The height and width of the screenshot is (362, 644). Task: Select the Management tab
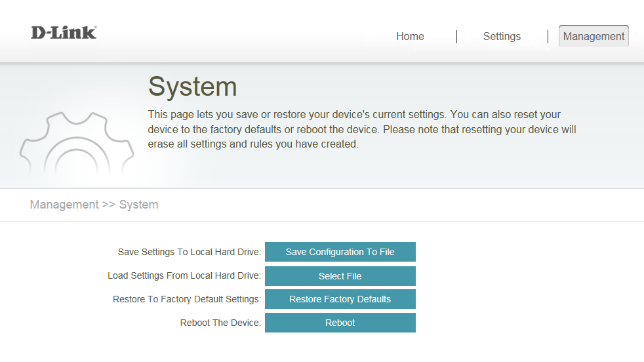[x=594, y=37]
